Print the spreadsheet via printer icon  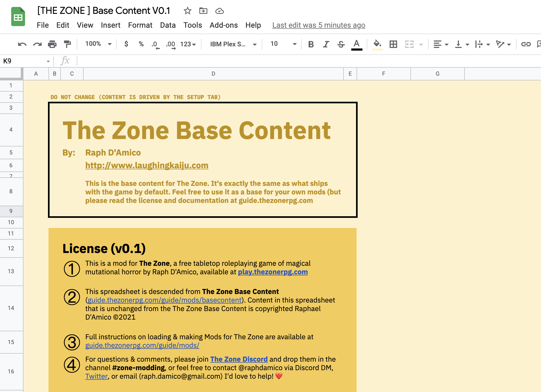click(52, 44)
